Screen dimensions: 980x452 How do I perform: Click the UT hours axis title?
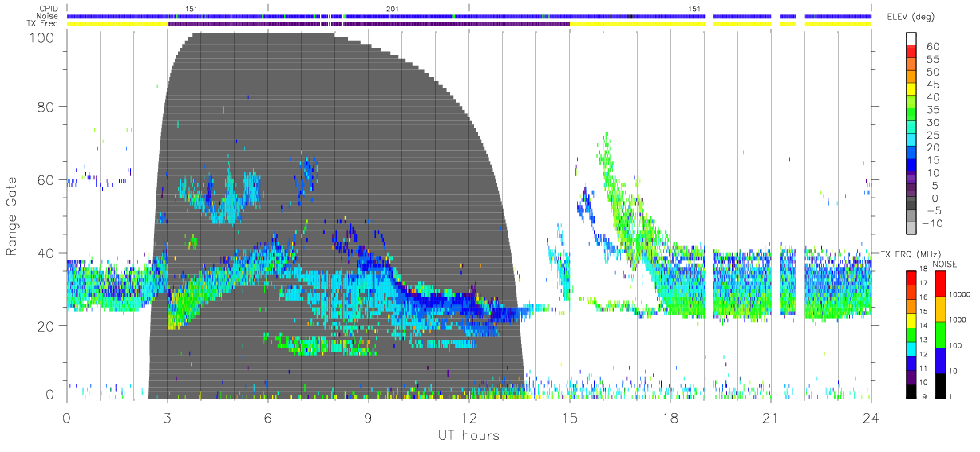(468, 435)
